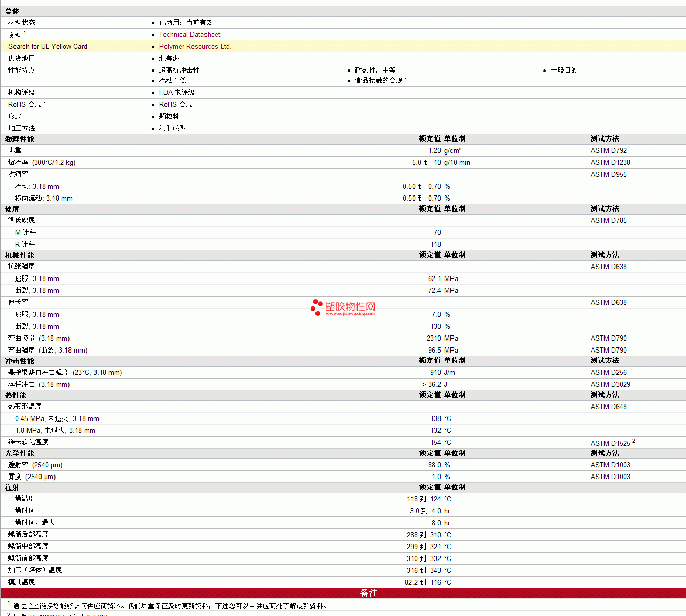Click the 干燥温度 row label
The height and width of the screenshot is (616, 686).
click(x=22, y=499)
